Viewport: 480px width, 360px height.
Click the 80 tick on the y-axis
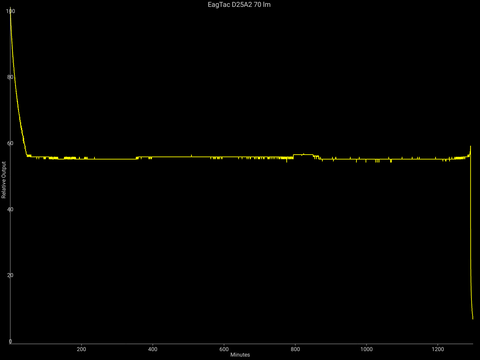click(x=10, y=77)
